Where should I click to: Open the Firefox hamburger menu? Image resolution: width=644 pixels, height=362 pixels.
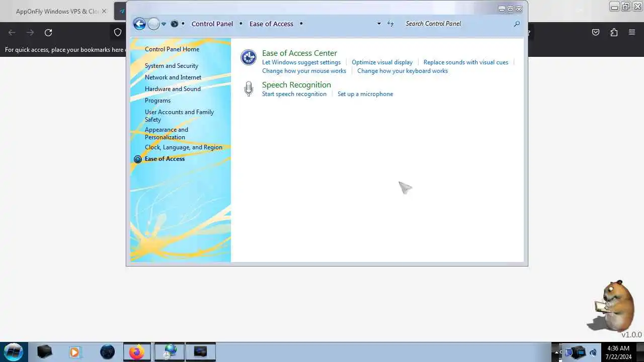click(632, 32)
